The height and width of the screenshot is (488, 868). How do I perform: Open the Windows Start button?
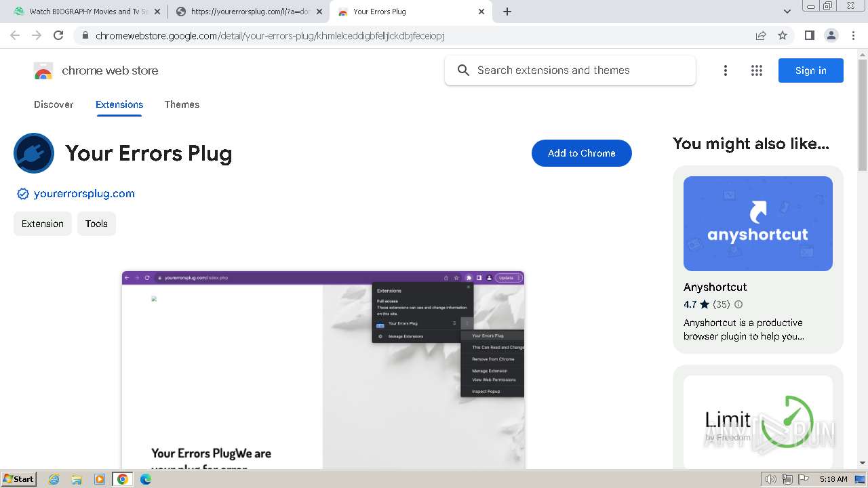[x=19, y=479]
